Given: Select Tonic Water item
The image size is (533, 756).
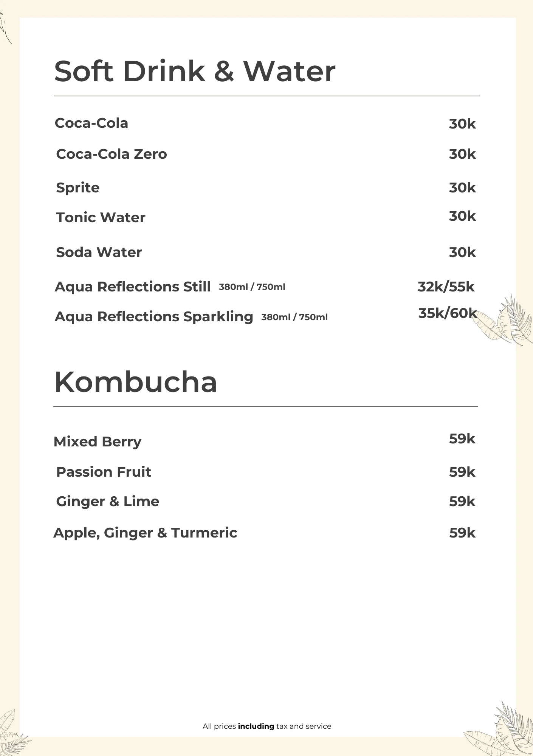Looking at the screenshot, I should coord(101,218).
